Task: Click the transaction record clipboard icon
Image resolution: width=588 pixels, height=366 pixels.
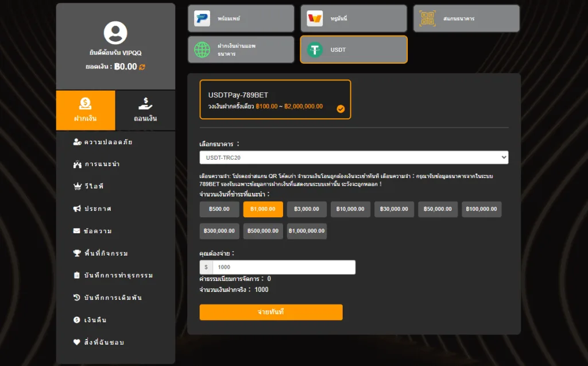Action: tap(76, 275)
